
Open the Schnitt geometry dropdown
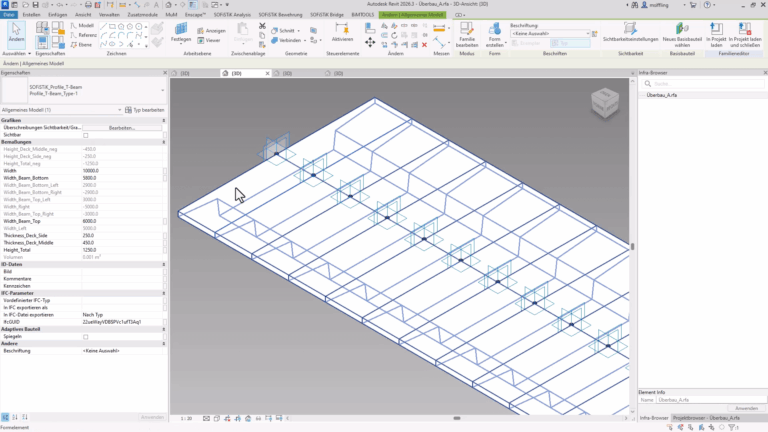[x=298, y=31]
